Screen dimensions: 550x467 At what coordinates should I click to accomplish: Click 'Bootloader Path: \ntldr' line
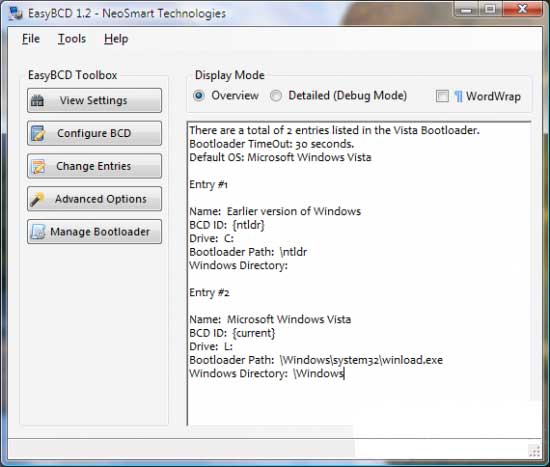248,252
